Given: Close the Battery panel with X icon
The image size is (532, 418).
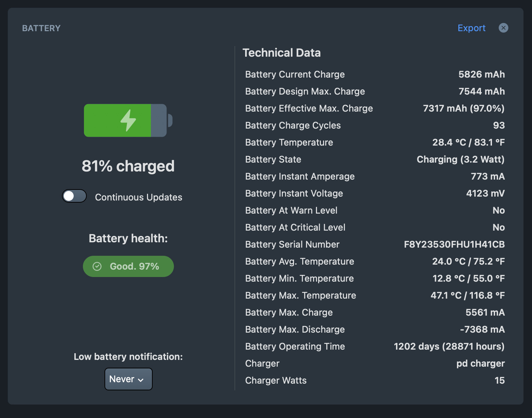Looking at the screenshot, I should click(x=503, y=28).
